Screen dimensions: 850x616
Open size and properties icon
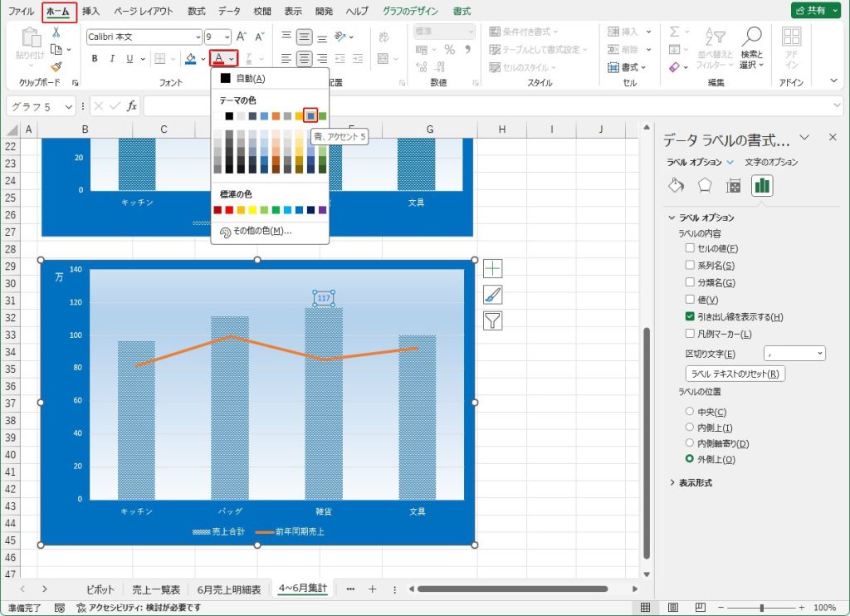pos(733,185)
